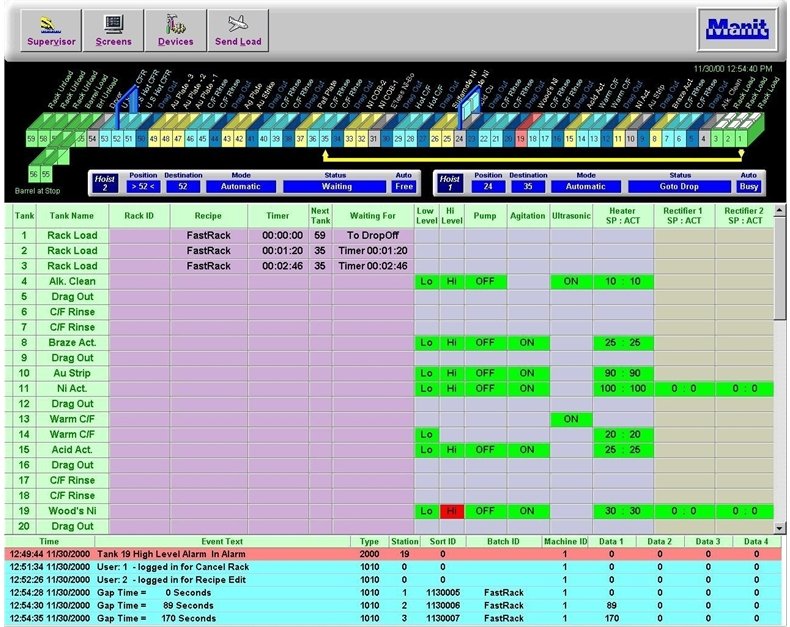
Task: Toggle Pump OFF status for Alk. Clean
Action: [485, 282]
